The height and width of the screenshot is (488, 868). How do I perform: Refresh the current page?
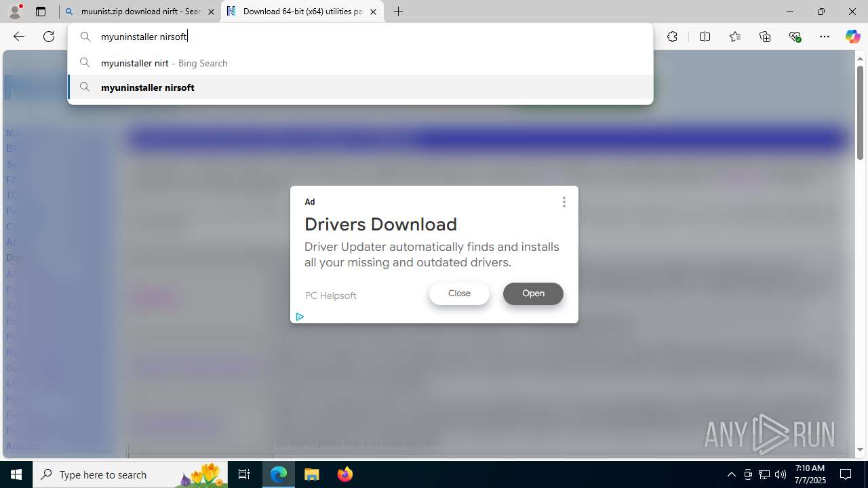49,37
